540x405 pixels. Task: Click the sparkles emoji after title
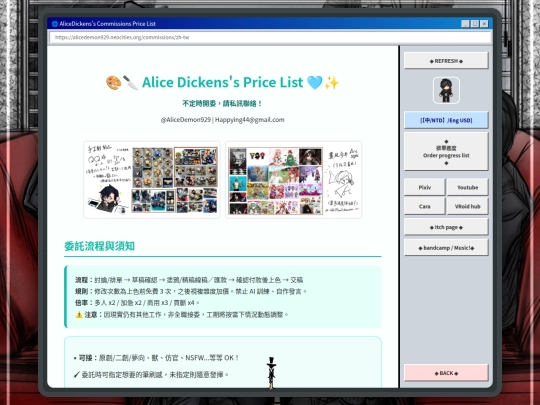(x=332, y=83)
